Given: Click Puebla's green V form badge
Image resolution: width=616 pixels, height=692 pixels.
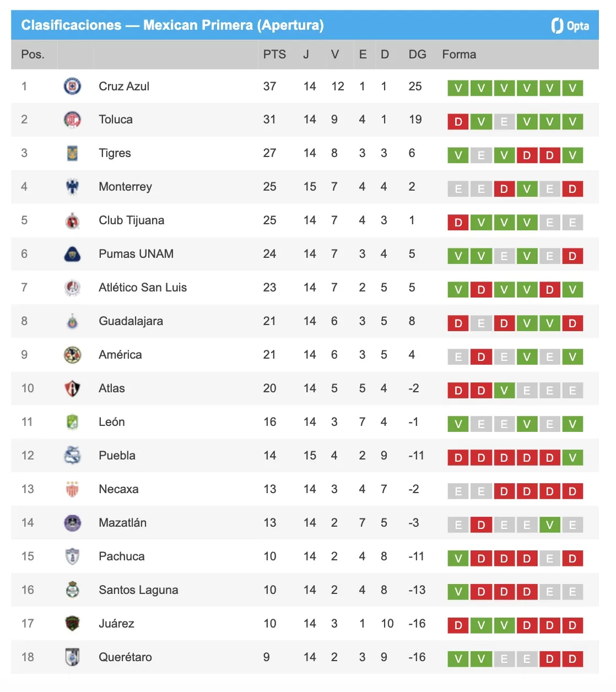Looking at the screenshot, I should [572, 457].
